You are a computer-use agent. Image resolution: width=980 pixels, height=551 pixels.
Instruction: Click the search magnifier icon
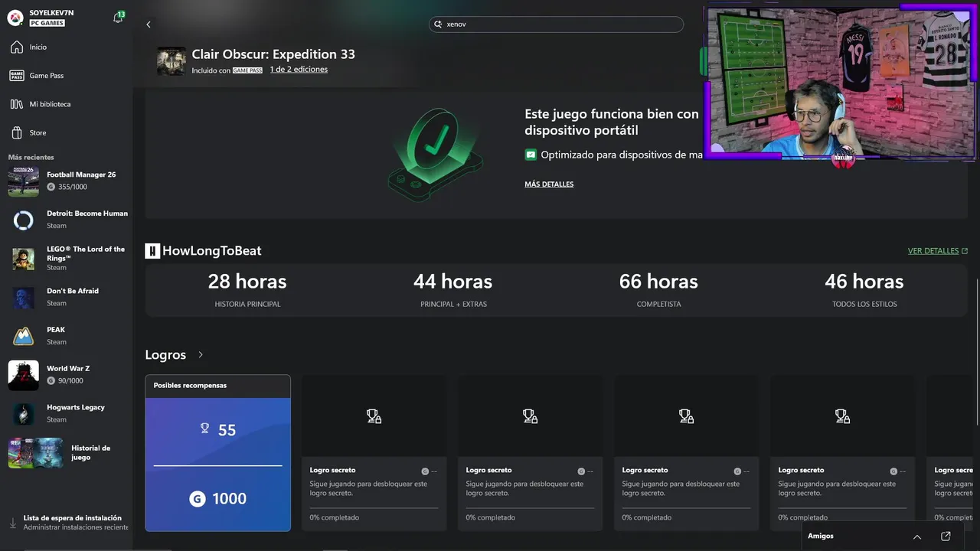tap(438, 24)
